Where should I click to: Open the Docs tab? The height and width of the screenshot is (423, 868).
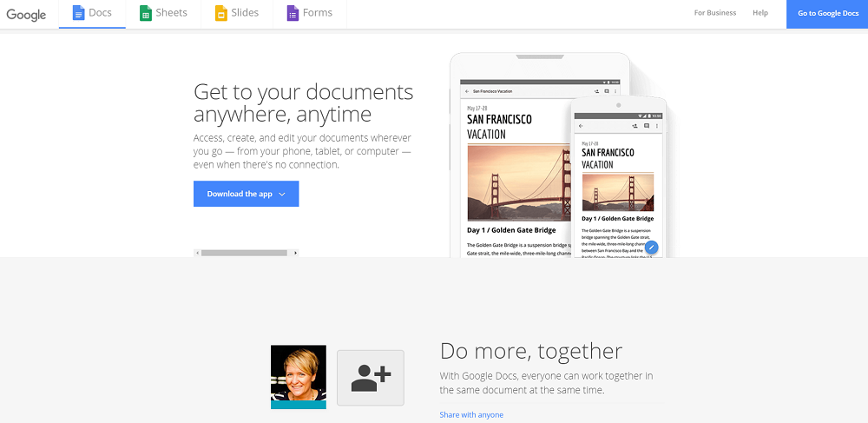pos(93,14)
